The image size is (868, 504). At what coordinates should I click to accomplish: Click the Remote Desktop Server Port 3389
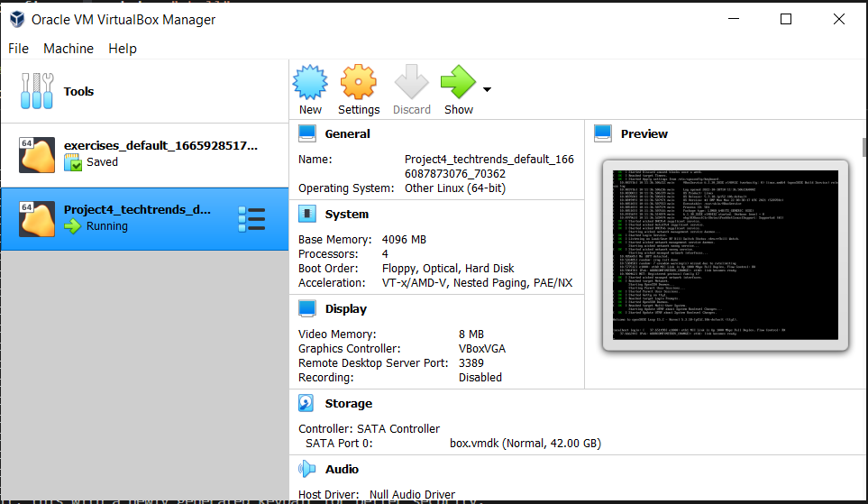[471, 363]
